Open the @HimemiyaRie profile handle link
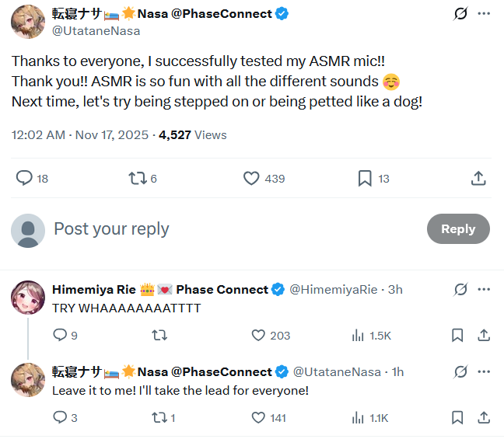The width and height of the screenshot is (504, 439). (334, 290)
